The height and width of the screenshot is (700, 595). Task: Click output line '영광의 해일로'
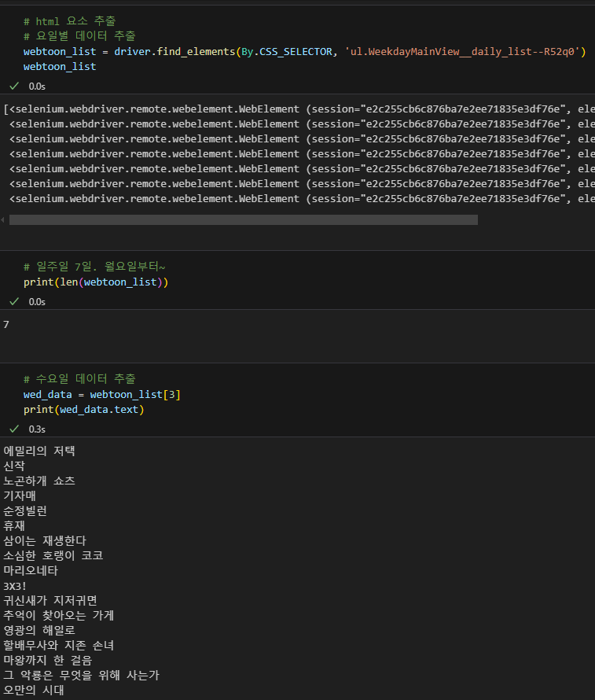(x=39, y=630)
